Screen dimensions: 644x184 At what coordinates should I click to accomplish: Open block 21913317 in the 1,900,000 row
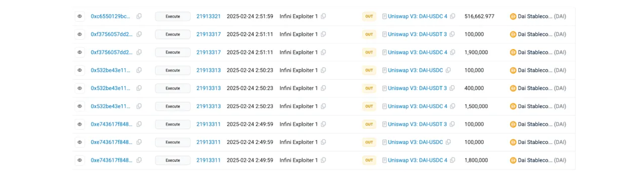point(208,52)
